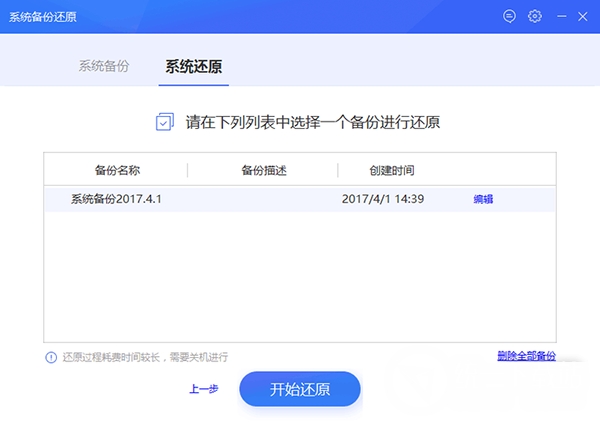Image resolution: width=600 pixels, height=426 pixels.
Task: Open the settings gear icon
Action: click(535, 16)
